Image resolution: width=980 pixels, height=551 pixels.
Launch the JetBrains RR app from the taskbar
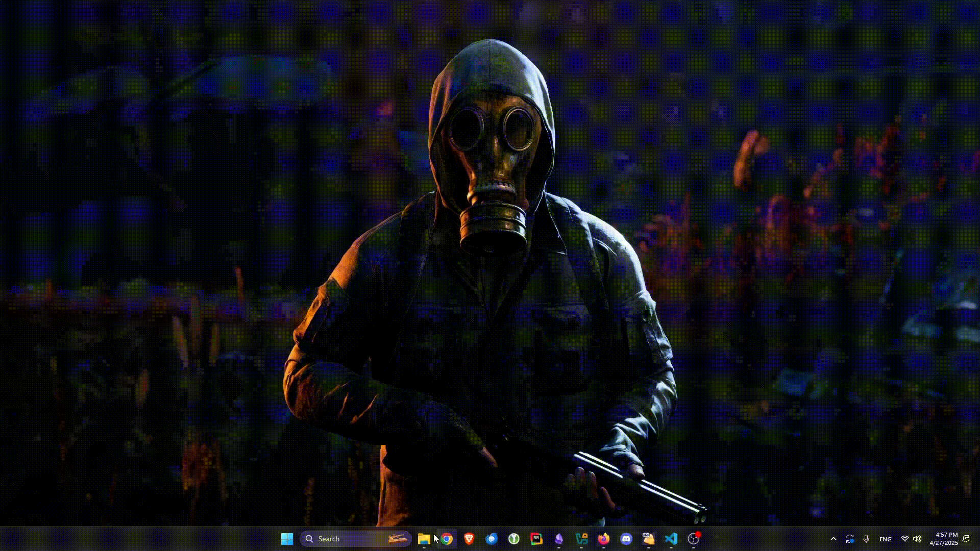pyautogui.click(x=536, y=539)
